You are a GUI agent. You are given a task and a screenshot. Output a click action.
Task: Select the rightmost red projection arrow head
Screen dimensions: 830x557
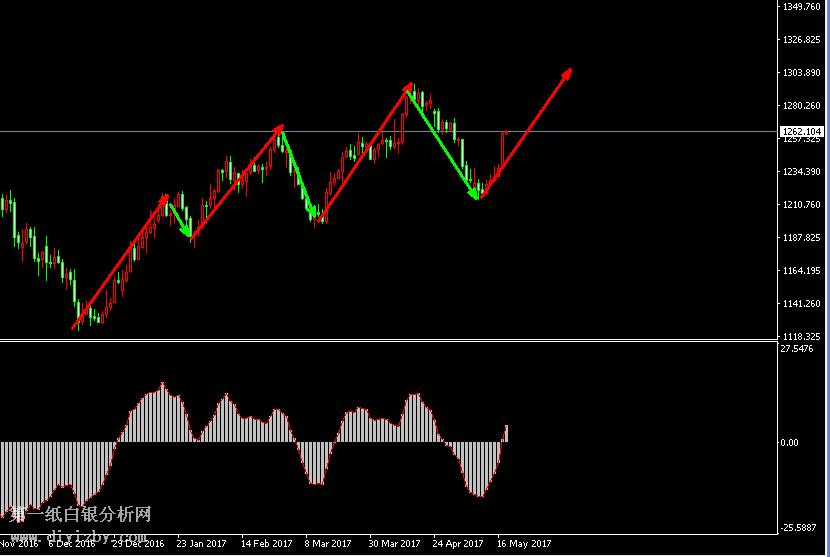tap(568, 73)
